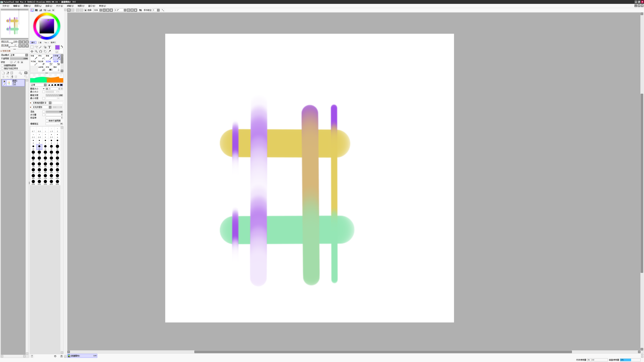Viewport: 644px width, 362px height.
Task: Click the purple foreground color swatch
Action: point(57,47)
